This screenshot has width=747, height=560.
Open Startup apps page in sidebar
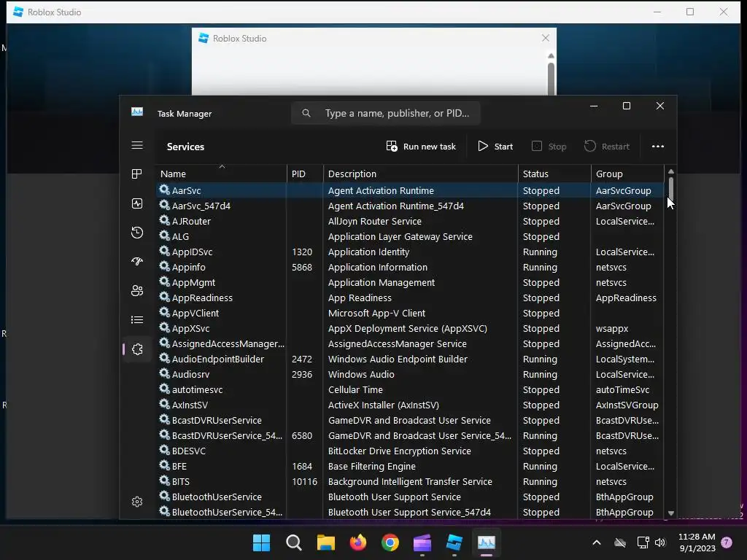pyautogui.click(x=137, y=262)
